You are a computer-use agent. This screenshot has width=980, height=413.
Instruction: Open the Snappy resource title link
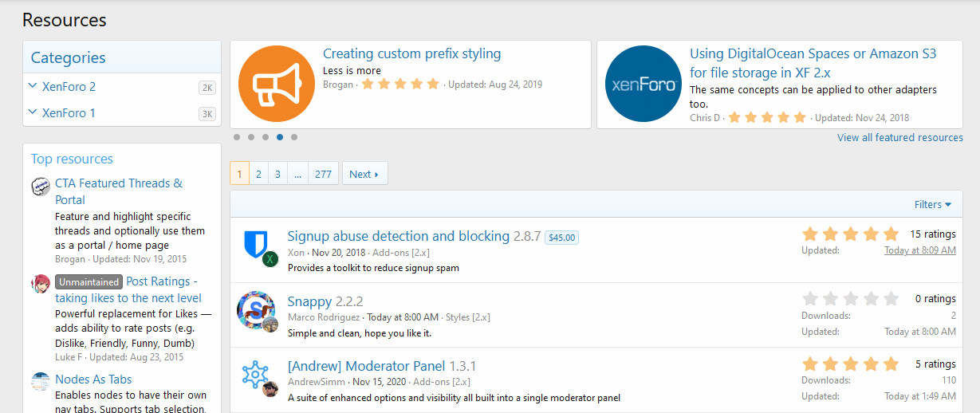[x=309, y=301]
